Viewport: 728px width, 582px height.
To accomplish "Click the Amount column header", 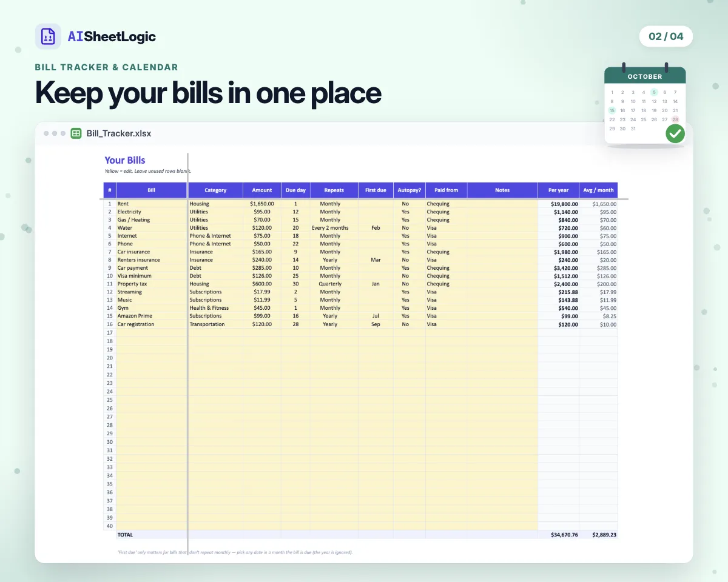I will point(262,190).
